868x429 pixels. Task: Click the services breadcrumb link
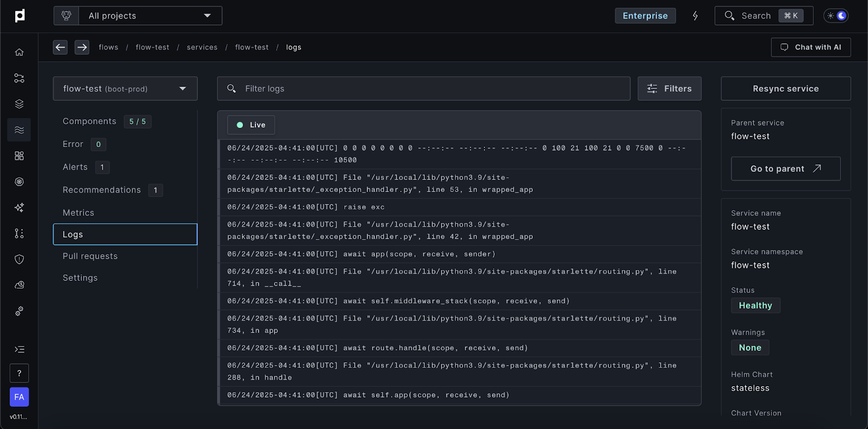coord(202,47)
